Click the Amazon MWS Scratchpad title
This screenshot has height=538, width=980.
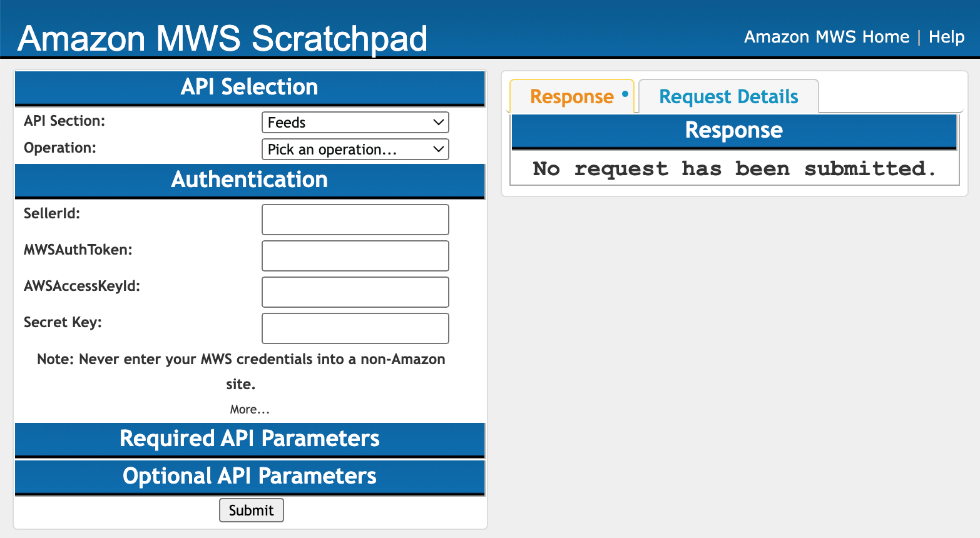222,39
